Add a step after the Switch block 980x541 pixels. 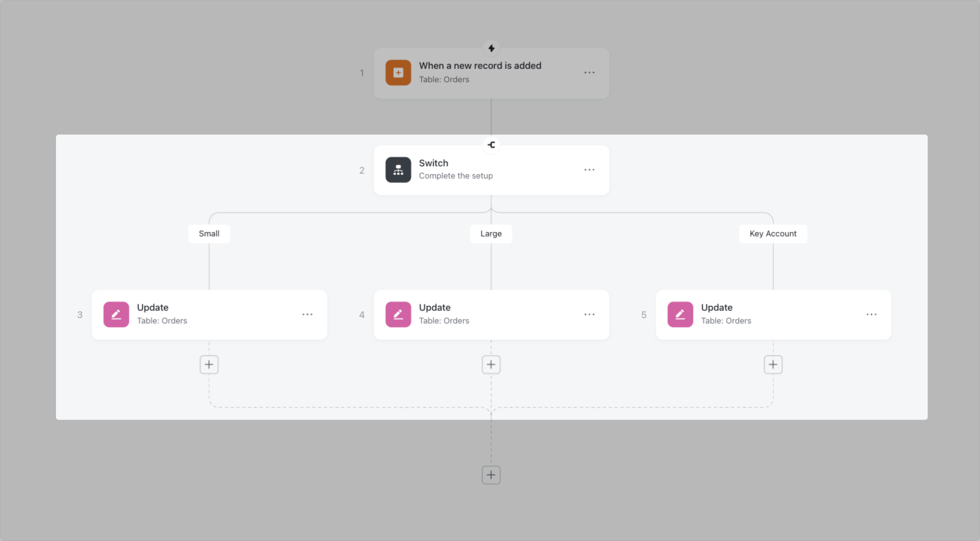[491, 475]
